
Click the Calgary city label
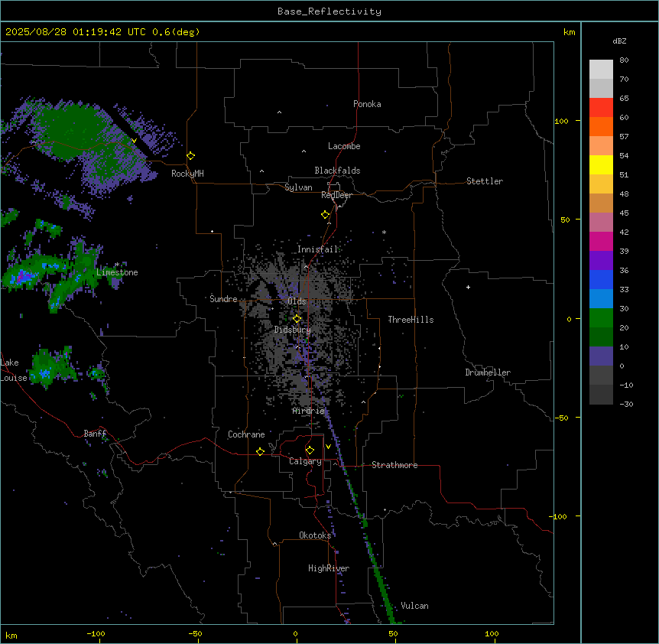[x=305, y=461]
